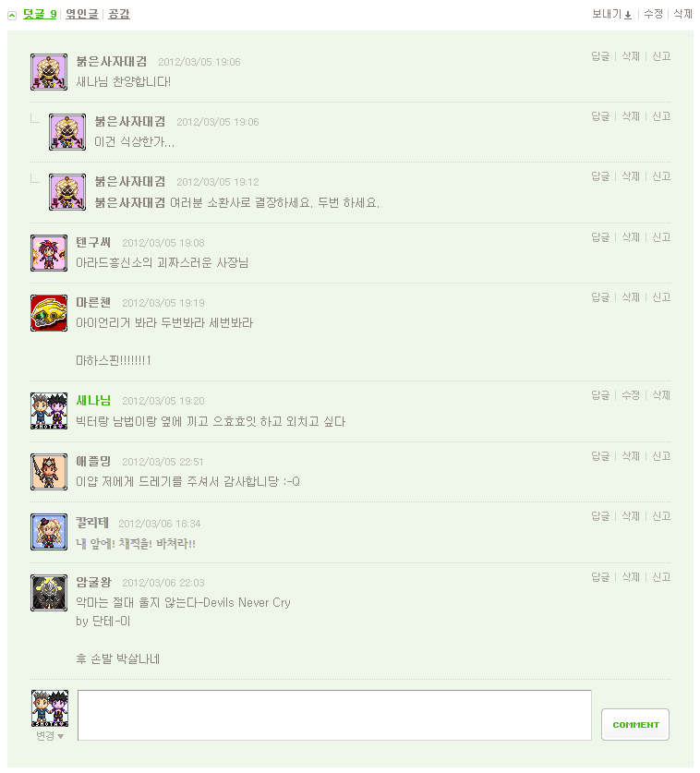Open 칼리테's blonde character avatar
The width and height of the screenshot is (700, 773).
(49, 532)
